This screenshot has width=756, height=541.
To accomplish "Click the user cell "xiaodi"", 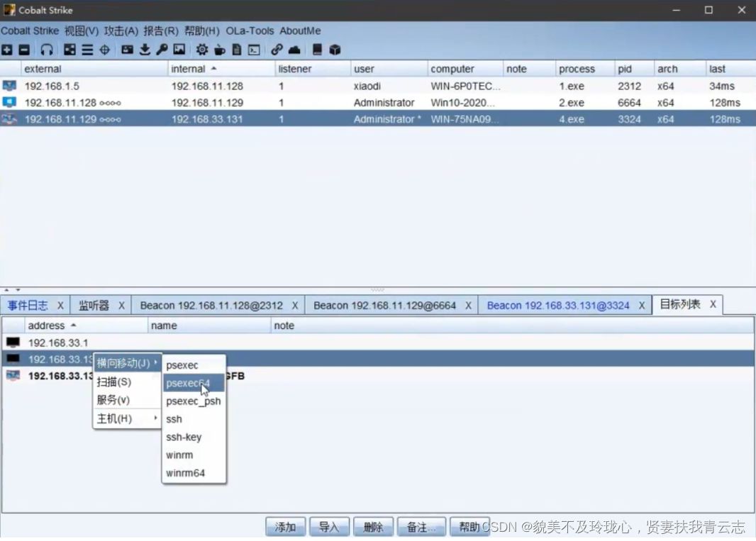I will (367, 86).
